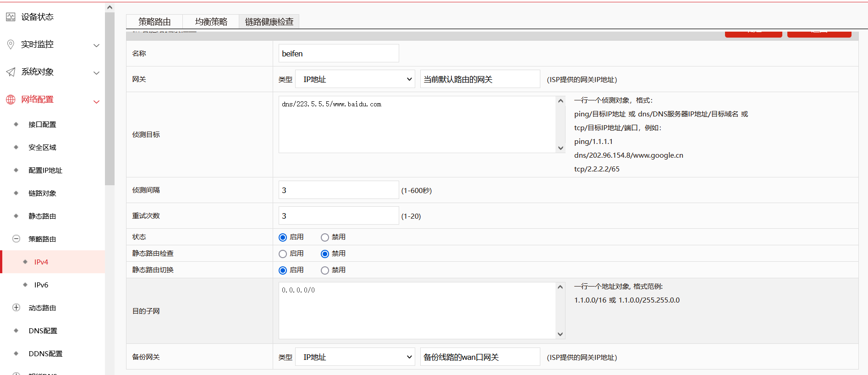Open 系统对象 menu in the sidebar
868x375 pixels.
tap(37, 72)
